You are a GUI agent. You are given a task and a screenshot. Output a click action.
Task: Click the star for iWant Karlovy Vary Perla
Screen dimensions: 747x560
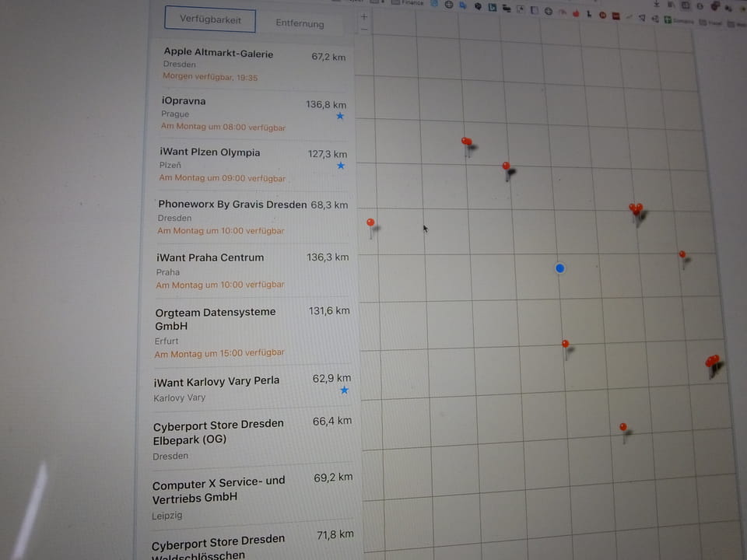pos(344,390)
